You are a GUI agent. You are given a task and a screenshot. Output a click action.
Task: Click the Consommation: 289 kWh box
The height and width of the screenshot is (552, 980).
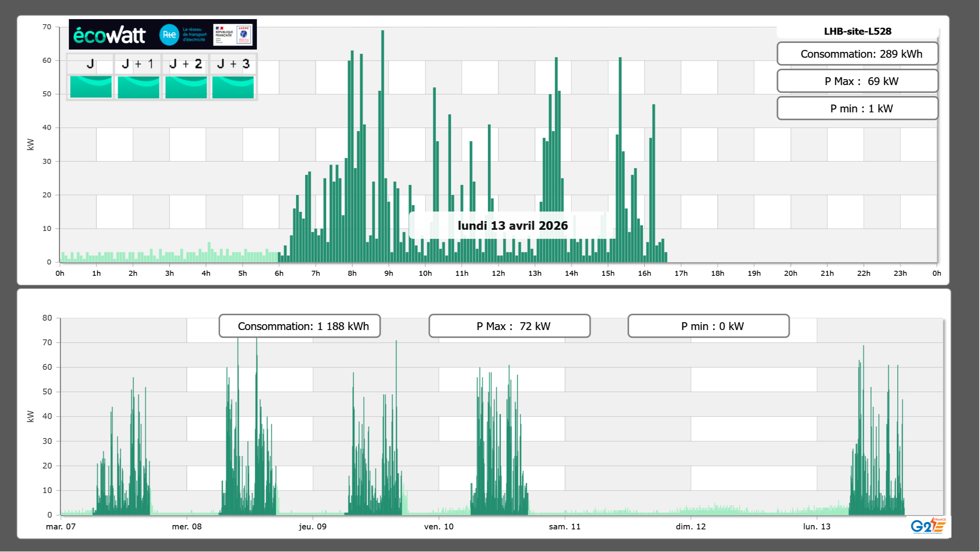tap(857, 54)
